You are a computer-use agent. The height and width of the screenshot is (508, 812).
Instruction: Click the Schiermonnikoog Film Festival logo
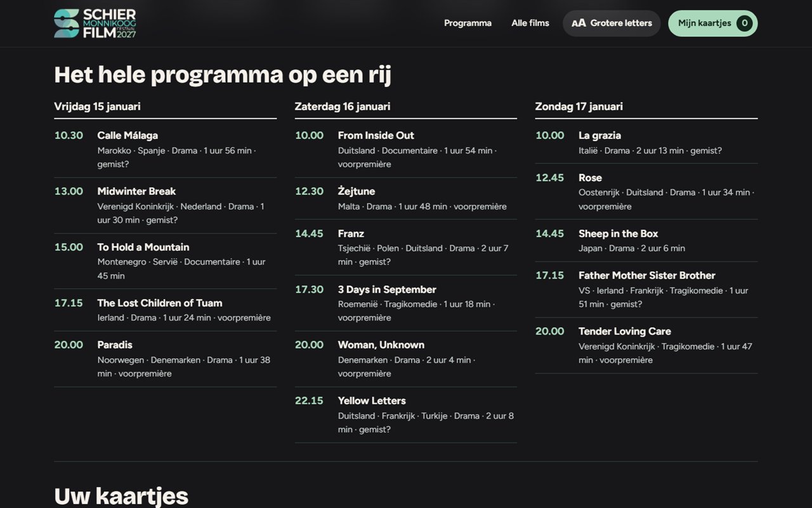(x=95, y=23)
